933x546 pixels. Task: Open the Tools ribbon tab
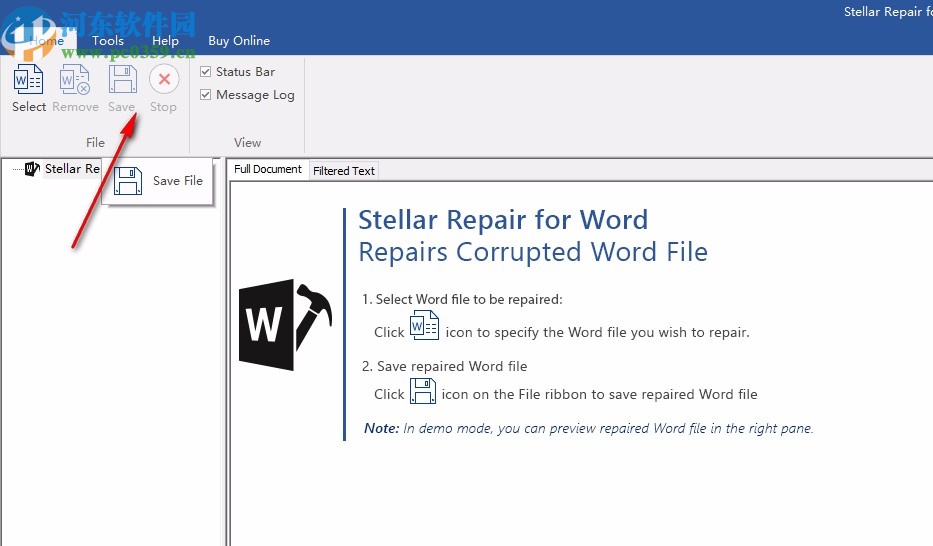pyautogui.click(x=108, y=40)
